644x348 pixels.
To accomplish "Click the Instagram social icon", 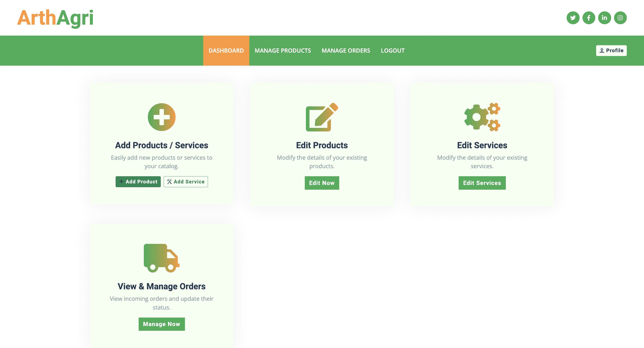I will coord(620,18).
